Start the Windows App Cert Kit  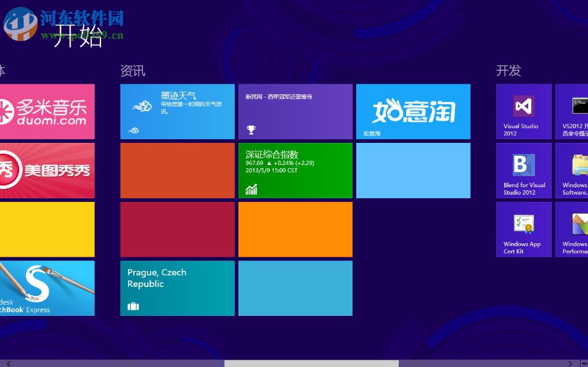point(523,229)
